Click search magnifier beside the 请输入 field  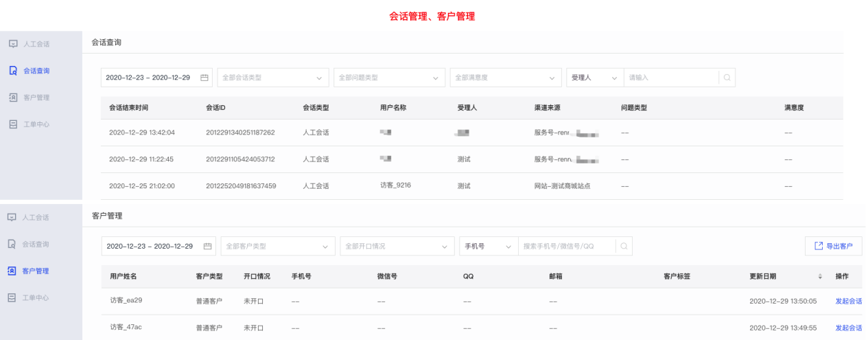coord(727,78)
